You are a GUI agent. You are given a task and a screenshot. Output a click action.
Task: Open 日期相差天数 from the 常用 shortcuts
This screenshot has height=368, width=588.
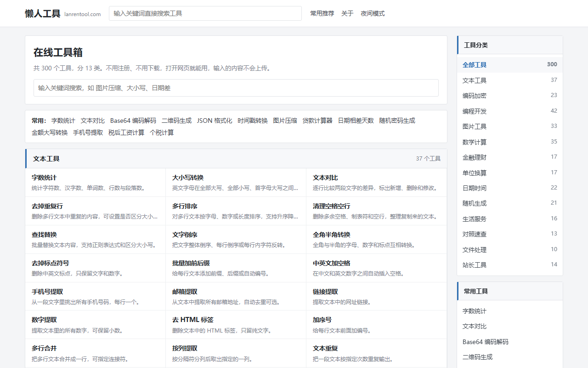(x=356, y=121)
